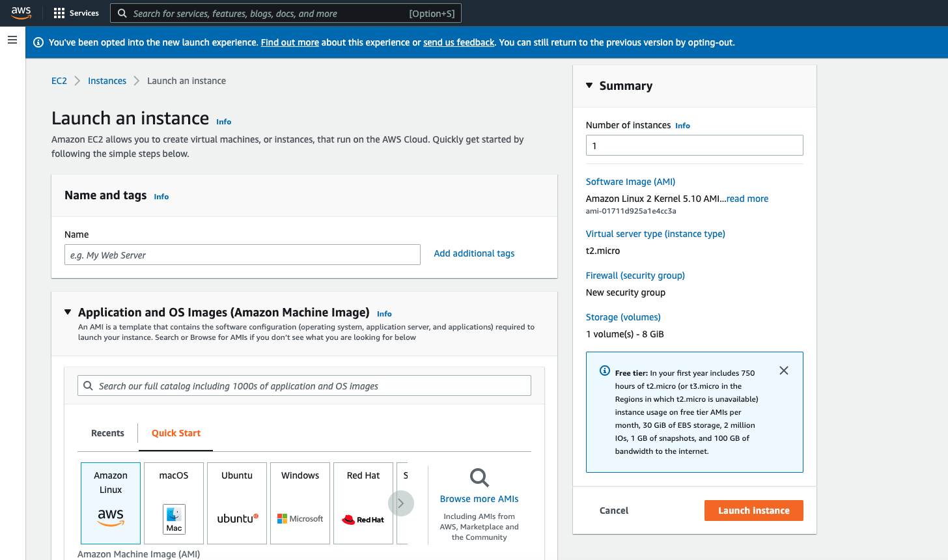This screenshot has width=948, height=560.
Task: Open the Services grid menu
Action: click(59, 13)
